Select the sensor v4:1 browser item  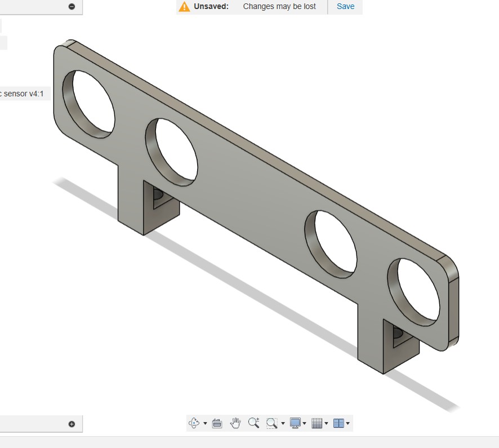coord(21,94)
